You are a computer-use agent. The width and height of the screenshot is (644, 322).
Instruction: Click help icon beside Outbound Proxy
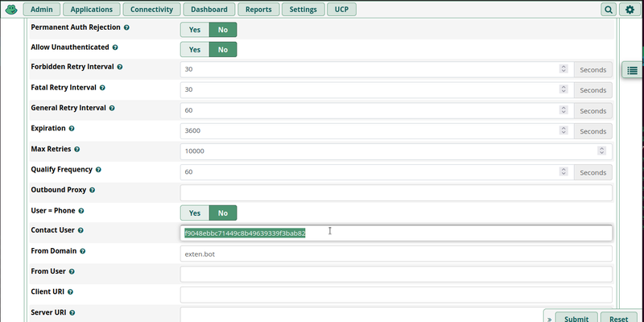[93, 190]
